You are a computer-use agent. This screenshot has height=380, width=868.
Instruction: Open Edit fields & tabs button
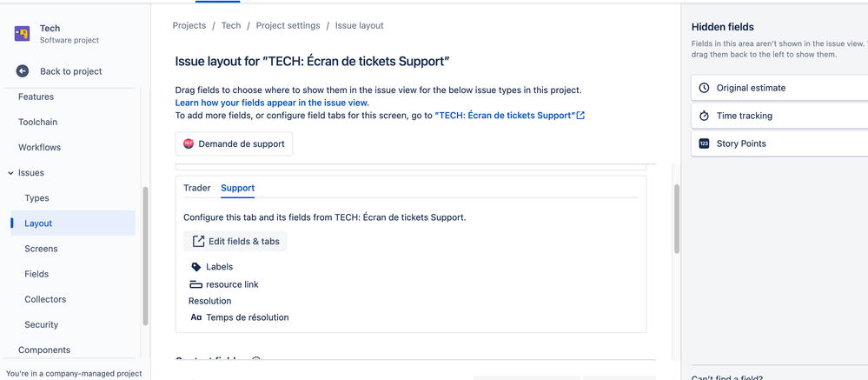coord(235,242)
